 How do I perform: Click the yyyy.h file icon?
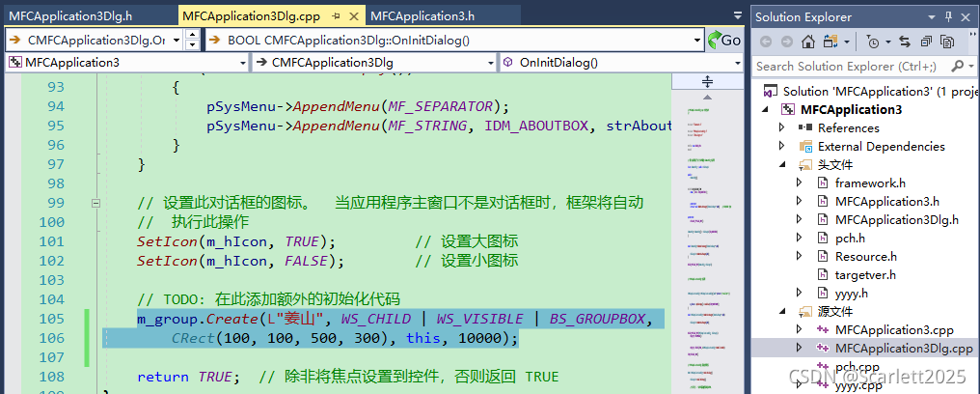click(823, 293)
